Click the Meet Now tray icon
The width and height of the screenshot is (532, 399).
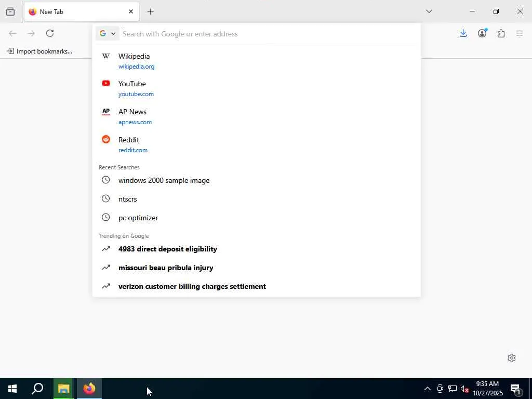(440, 389)
